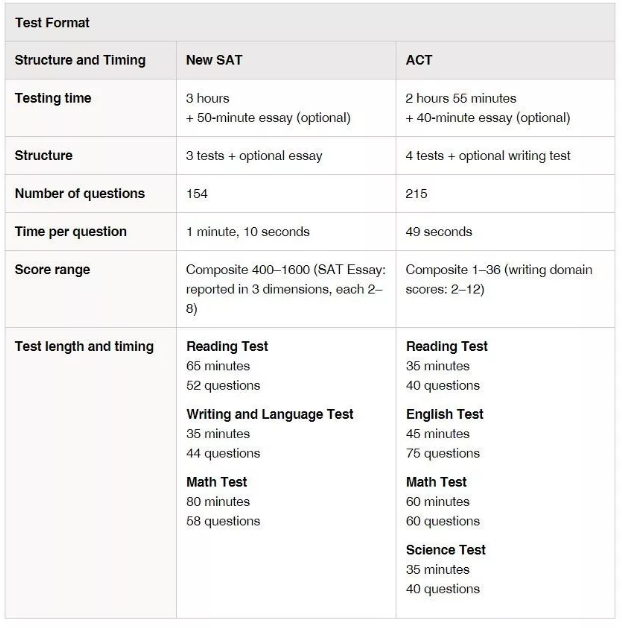Click the ACT '2 hours 55 minutes' text
The height and width of the screenshot is (628, 622).
click(x=461, y=98)
